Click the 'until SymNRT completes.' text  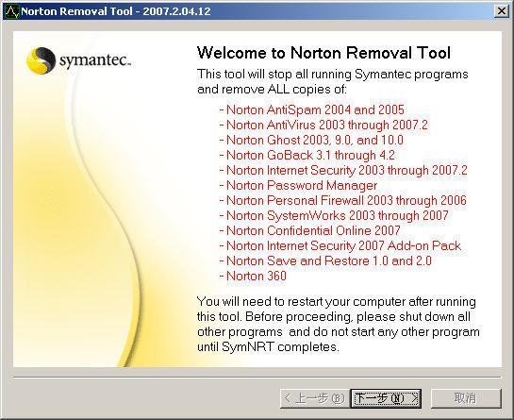(268, 346)
